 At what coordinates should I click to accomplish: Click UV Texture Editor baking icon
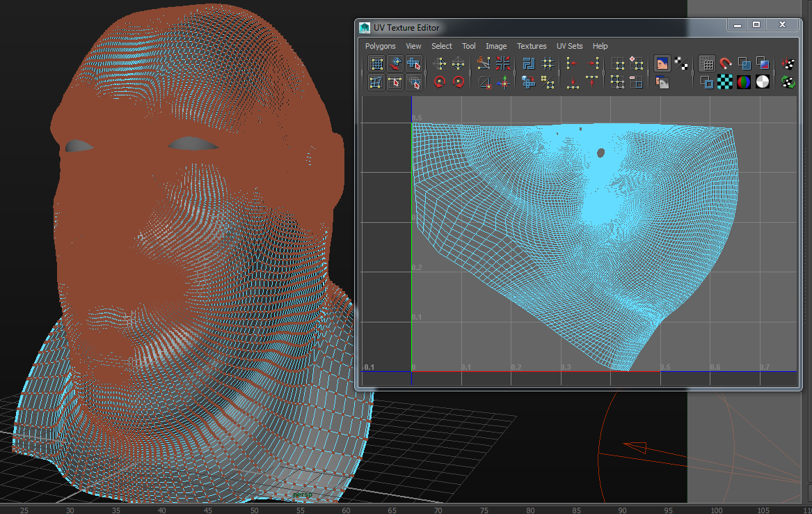coord(788,64)
